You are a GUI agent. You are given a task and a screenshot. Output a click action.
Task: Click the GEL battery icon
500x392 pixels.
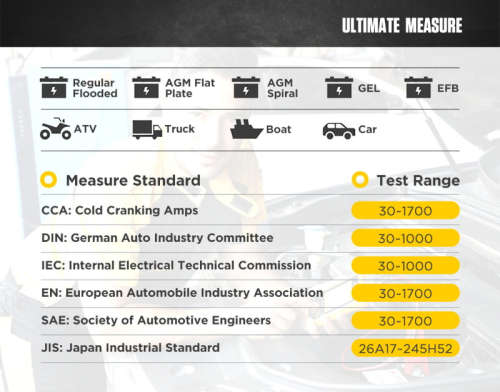(x=339, y=88)
